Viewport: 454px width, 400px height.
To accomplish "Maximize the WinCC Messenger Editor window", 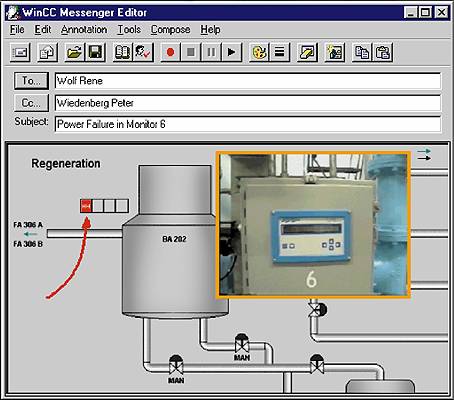I will (x=425, y=13).
